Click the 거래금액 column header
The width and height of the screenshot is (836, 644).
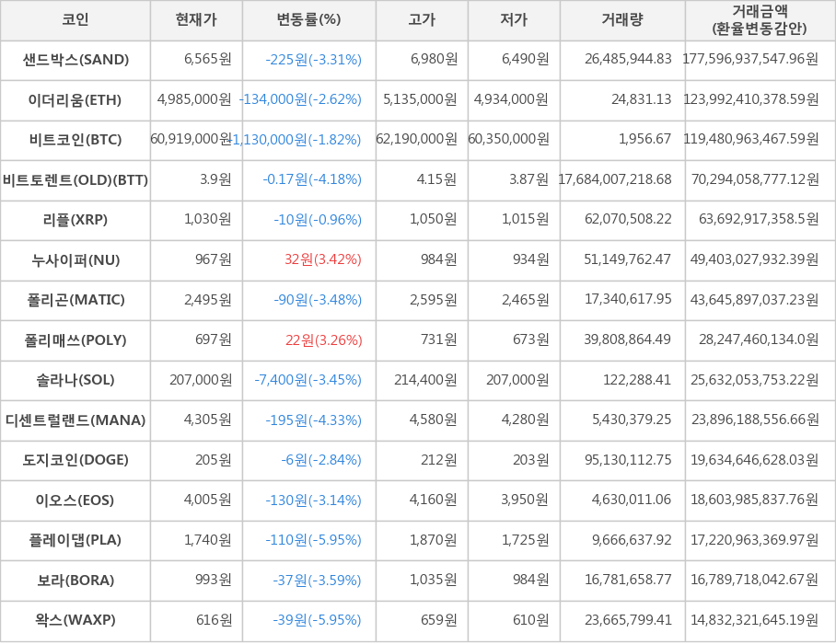760,20
